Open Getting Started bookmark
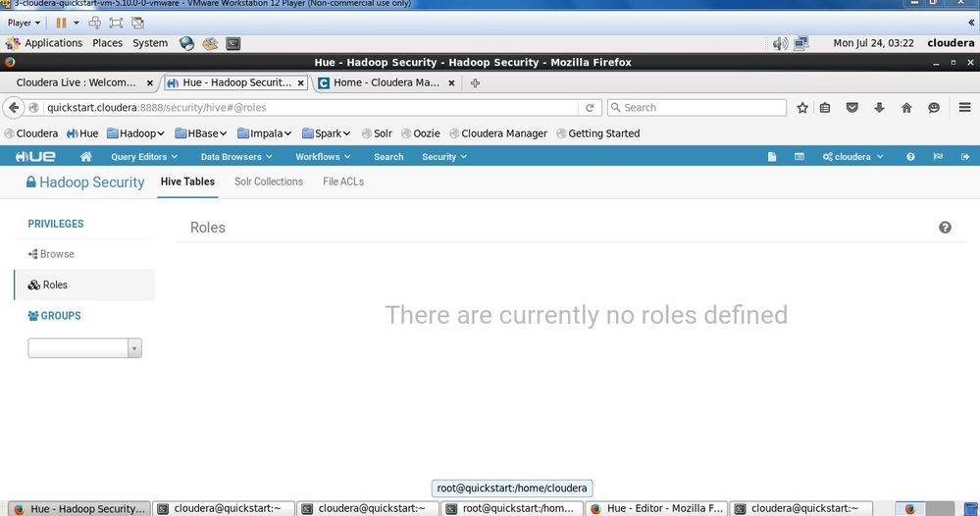This screenshot has width=980, height=516. click(x=597, y=133)
